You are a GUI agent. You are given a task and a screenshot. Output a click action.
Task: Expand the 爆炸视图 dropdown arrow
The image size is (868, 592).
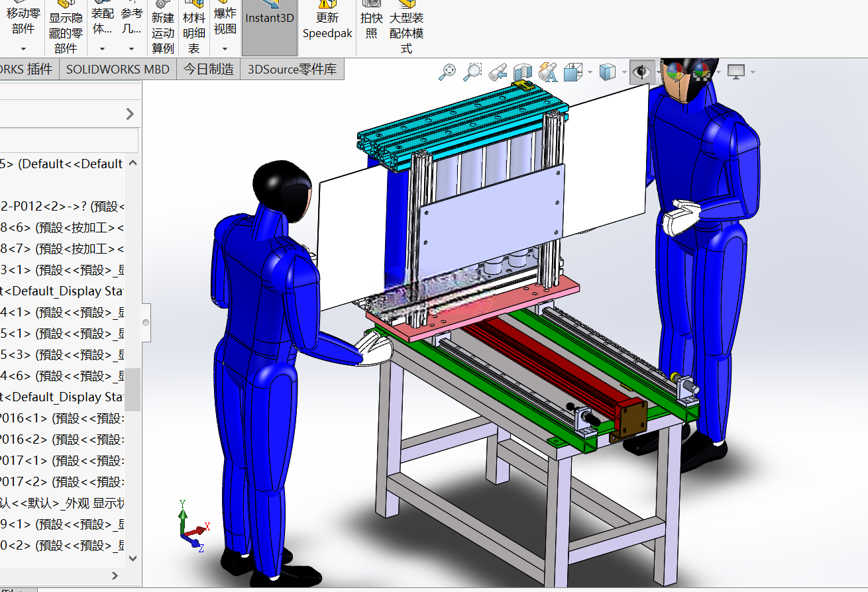click(x=225, y=48)
